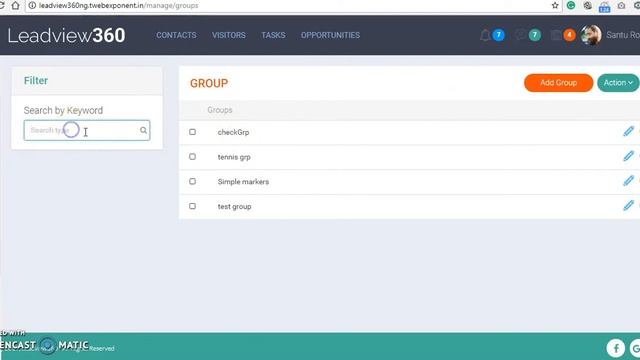Click the browser address bar URL
The width and height of the screenshot is (640, 360).
click(x=118, y=6)
